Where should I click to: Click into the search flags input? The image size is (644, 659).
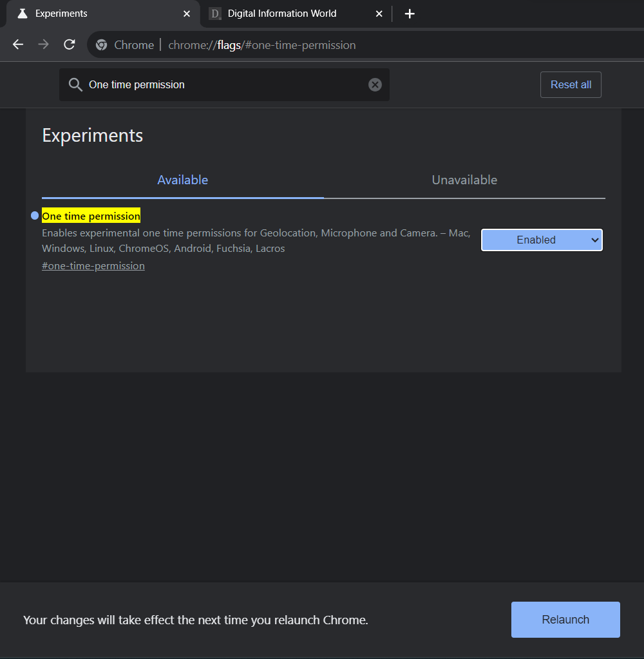(x=224, y=85)
